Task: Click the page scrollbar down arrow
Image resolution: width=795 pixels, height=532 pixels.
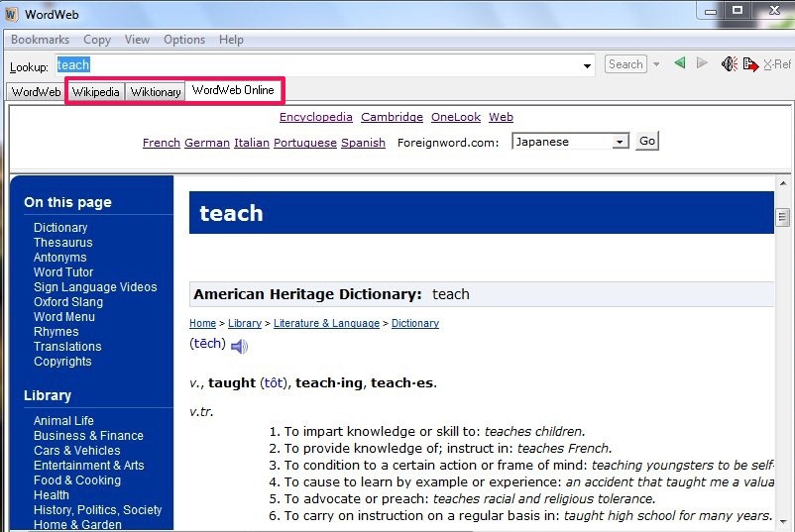Action: point(783,522)
